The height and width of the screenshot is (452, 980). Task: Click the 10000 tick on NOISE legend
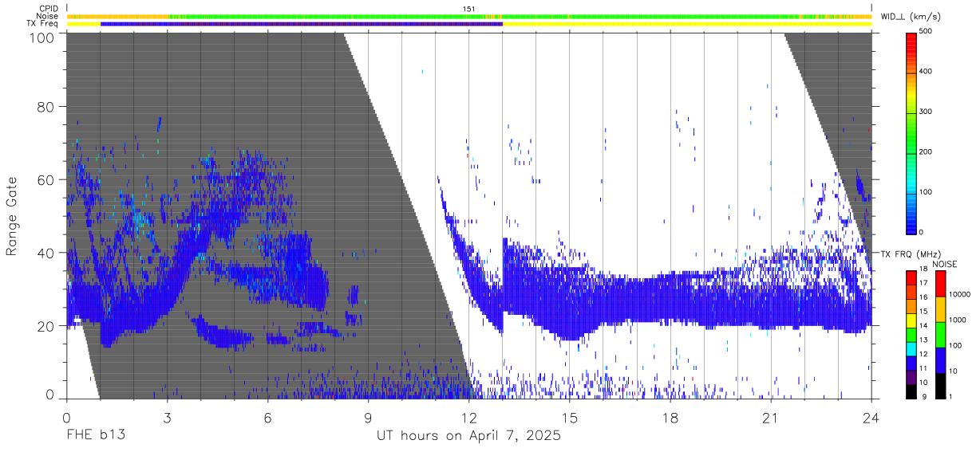tap(960, 294)
